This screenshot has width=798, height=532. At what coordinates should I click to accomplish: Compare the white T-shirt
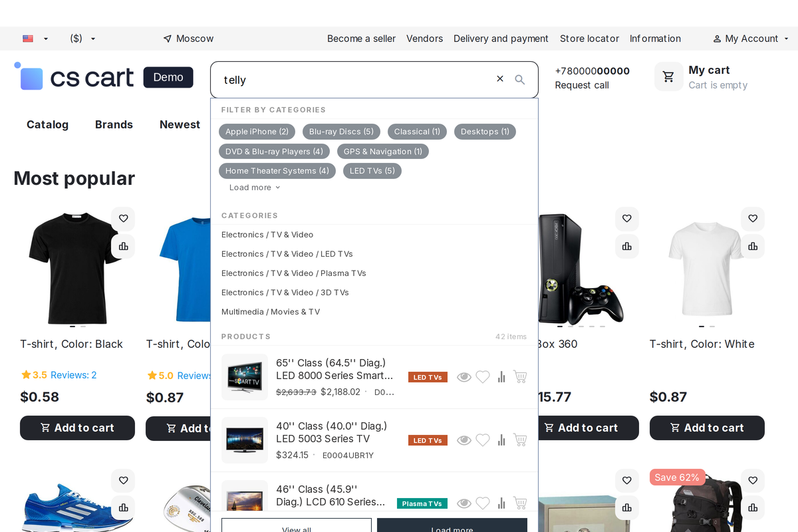(x=753, y=246)
